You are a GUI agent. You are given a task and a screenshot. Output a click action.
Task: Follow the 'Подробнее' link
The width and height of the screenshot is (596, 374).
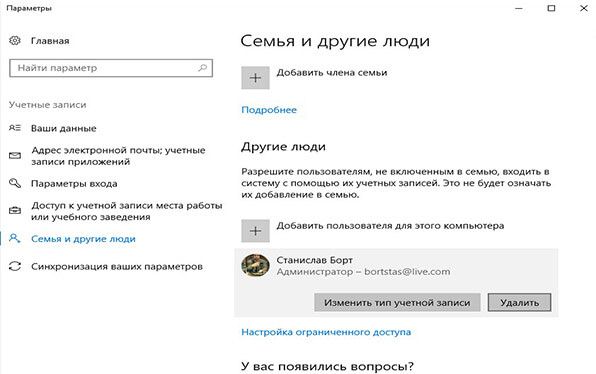(x=269, y=110)
